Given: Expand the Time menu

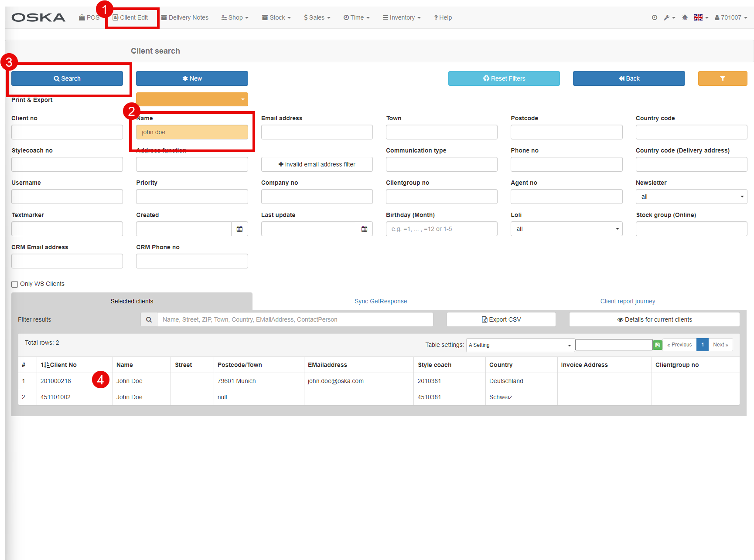Looking at the screenshot, I should coord(356,17).
